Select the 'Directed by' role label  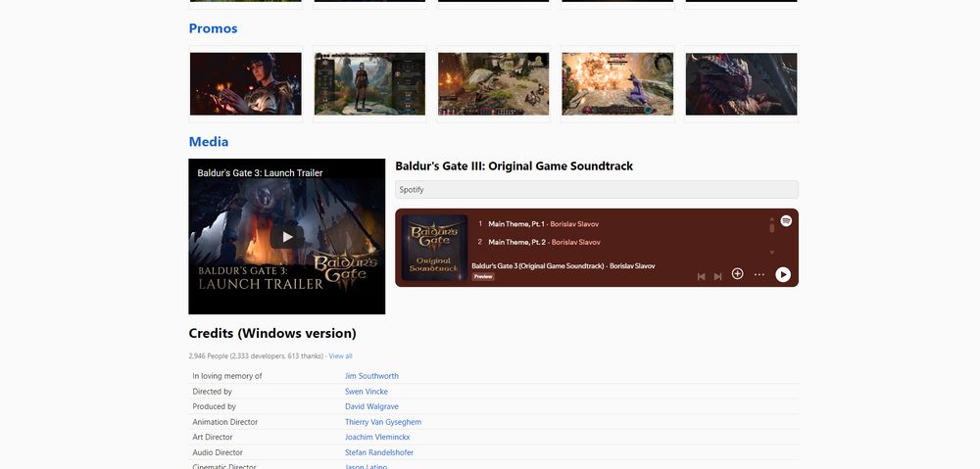click(212, 392)
